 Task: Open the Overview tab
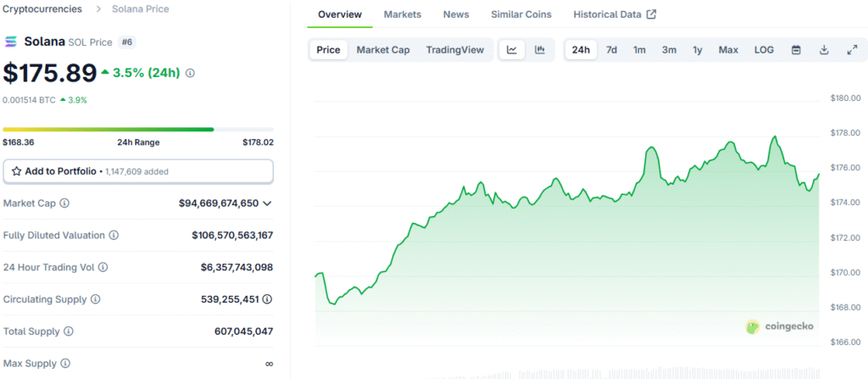(340, 14)
